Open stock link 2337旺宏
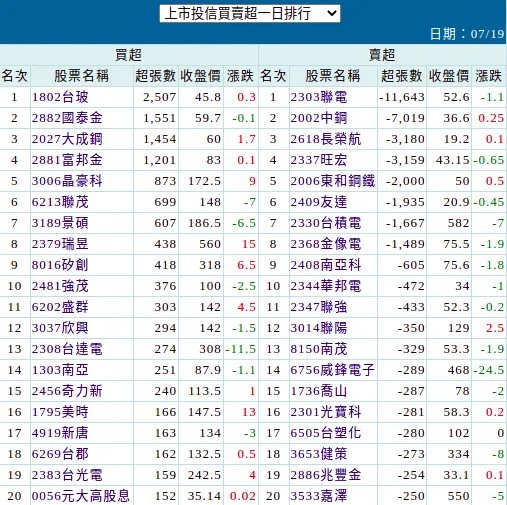This screenshot has height=505, width=507. point(319,160)
